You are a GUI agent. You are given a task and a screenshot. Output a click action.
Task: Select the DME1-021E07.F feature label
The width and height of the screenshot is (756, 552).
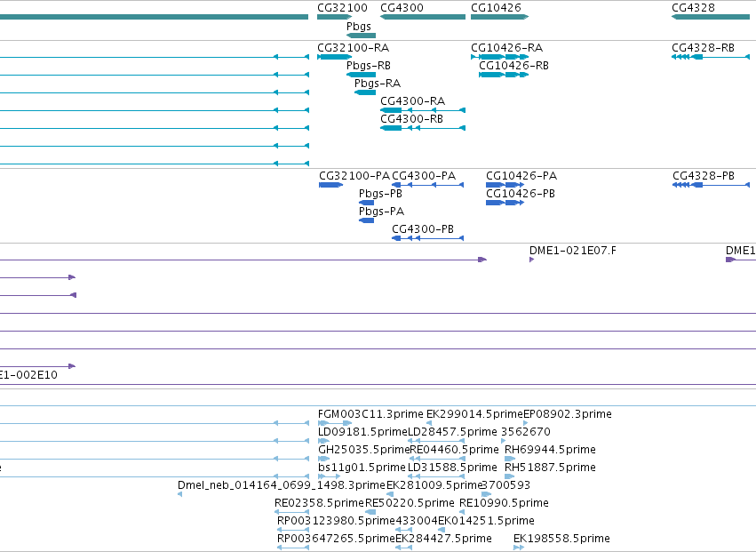click(573, 251)
